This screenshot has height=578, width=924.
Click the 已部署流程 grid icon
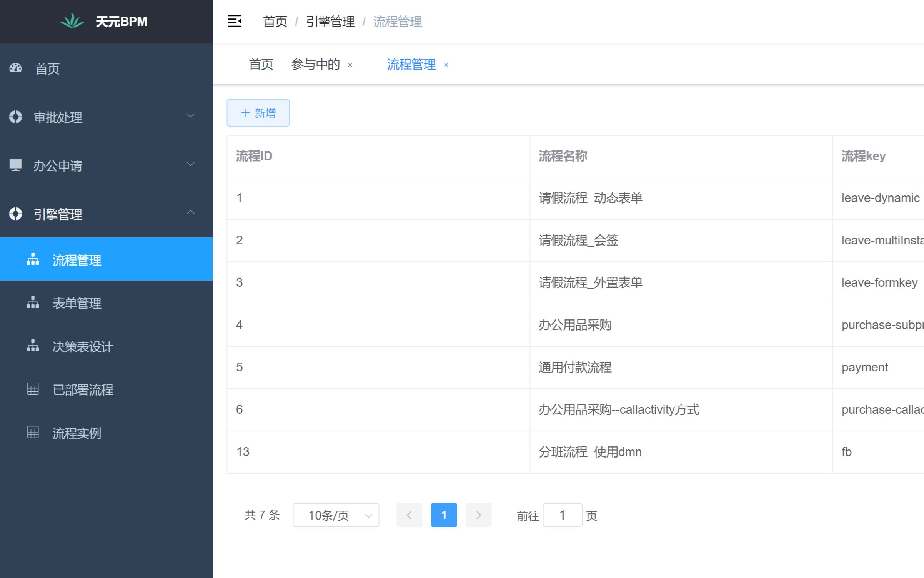pyautogui.click(x=33, y=389)
